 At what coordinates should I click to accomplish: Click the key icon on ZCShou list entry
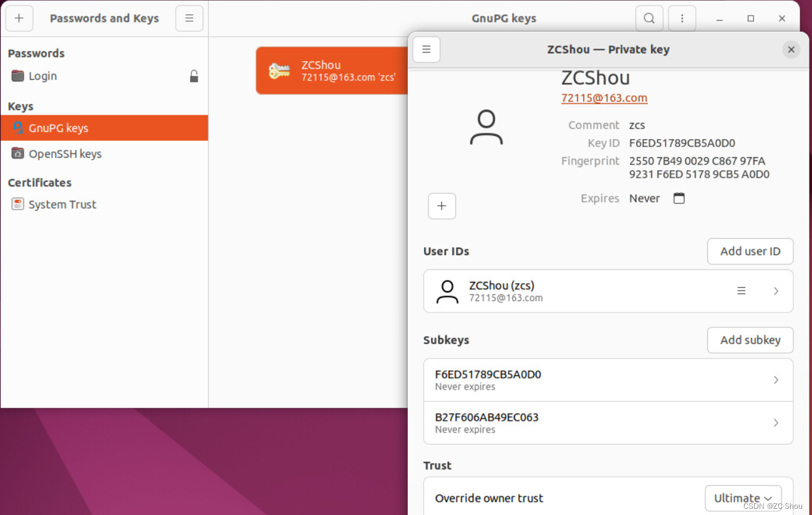coord(279,71)
